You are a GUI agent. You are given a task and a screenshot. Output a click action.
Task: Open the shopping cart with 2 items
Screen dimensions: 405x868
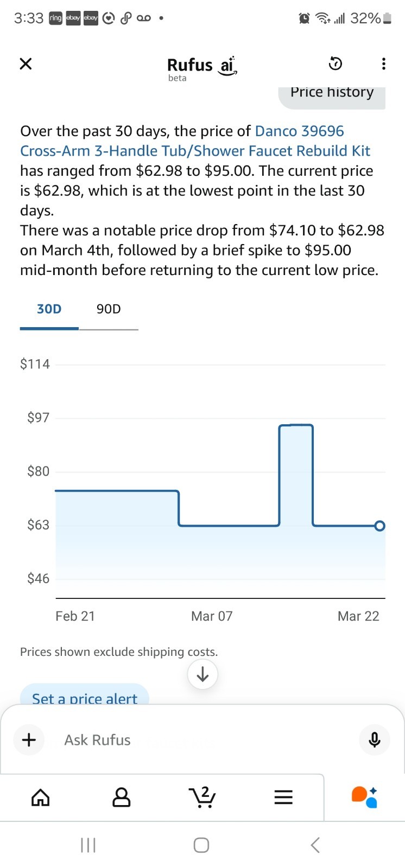pos(202,797)
